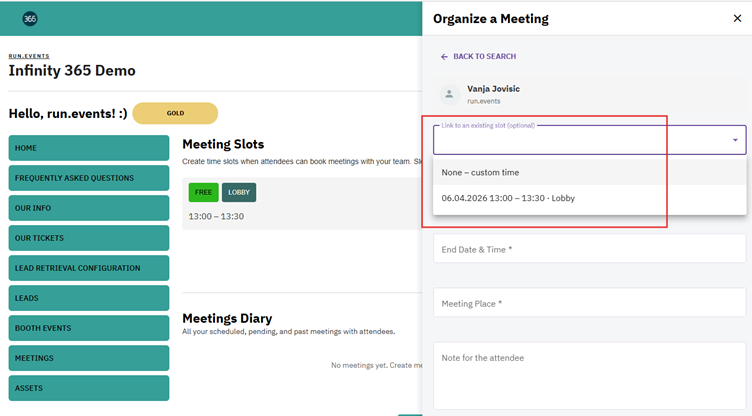Open Lead Retrieval Configuration

tap(89, 268)
